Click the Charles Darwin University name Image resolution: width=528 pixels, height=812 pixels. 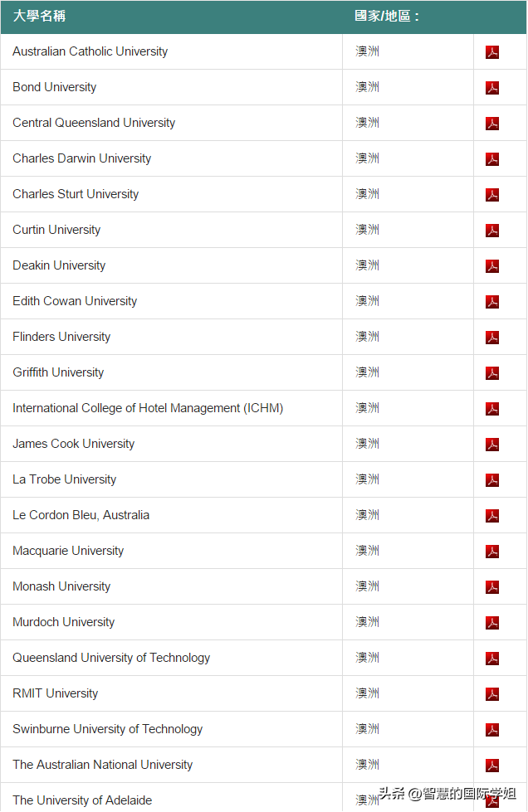click(x=81, y=158)
